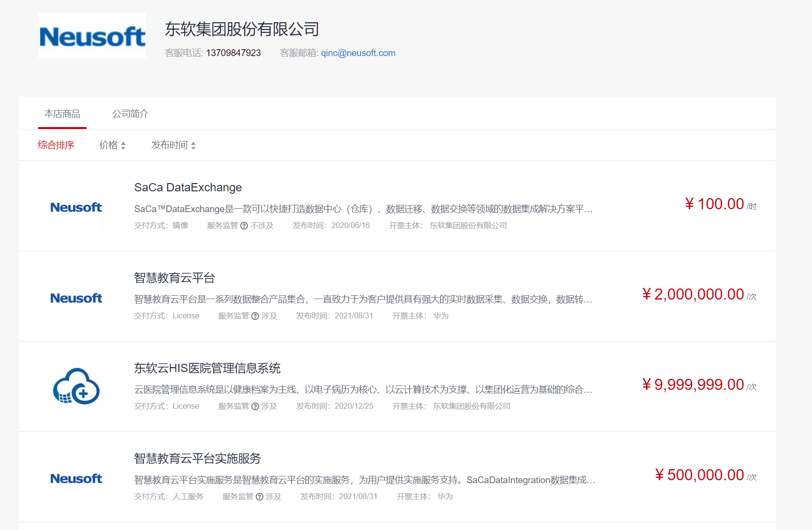Click the 发布时间 2020/12/25 text
The height and width of the screenshot is (530, 812).
(x=335, y=406)
